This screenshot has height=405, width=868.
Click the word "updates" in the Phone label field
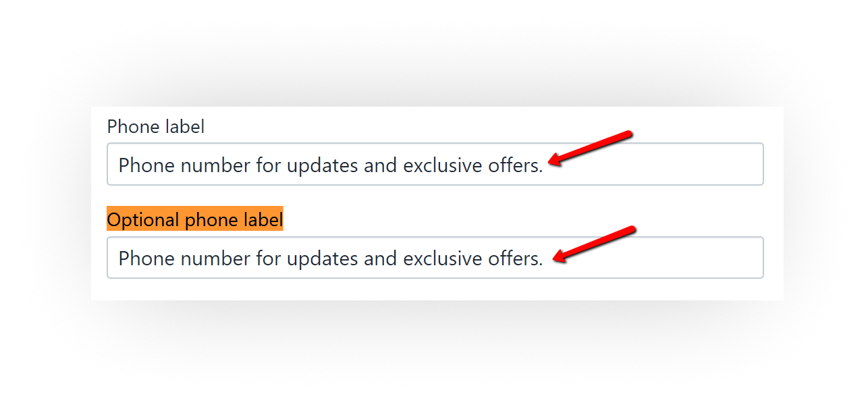(323, 165)
